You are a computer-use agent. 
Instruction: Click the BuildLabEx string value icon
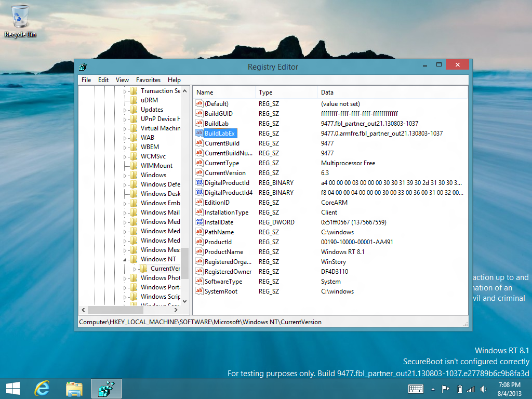pos(199,134)
